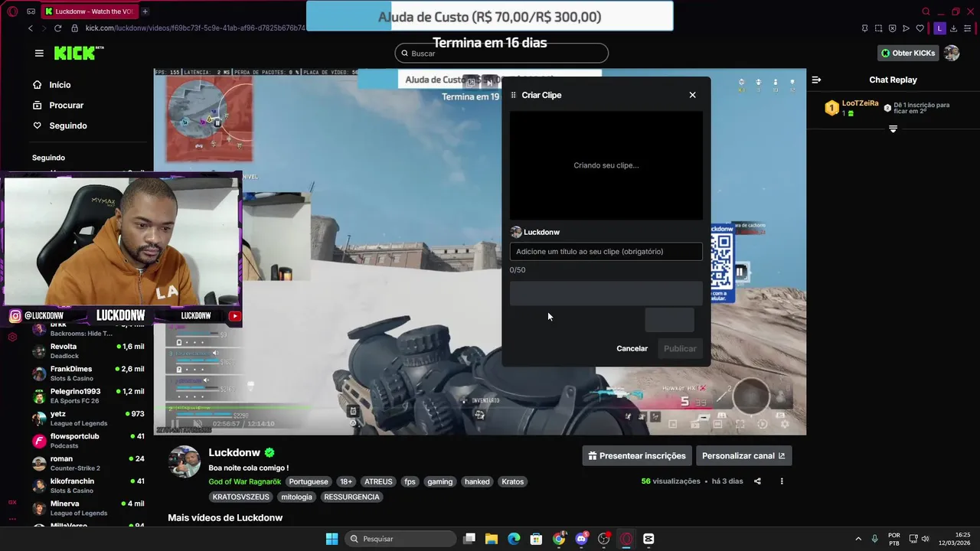Open the purple L extension icon
This screenshot has width=980, height=551.
(x=939, y=28)
